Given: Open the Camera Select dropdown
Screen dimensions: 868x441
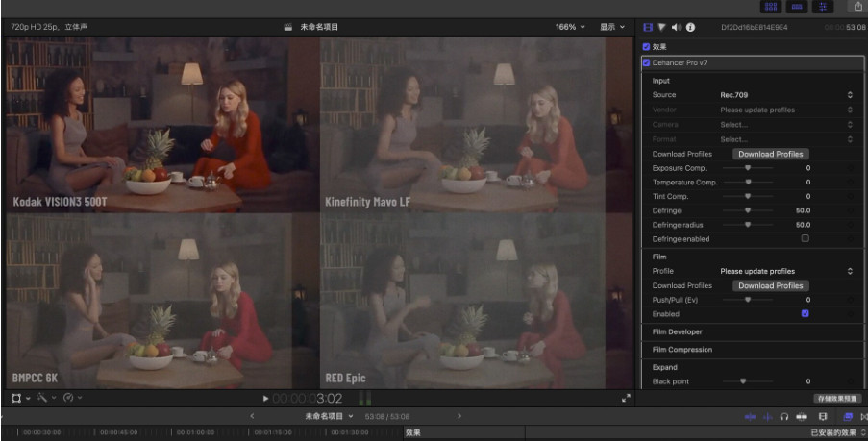Looking at the screenshot, I should click(786, 125).
